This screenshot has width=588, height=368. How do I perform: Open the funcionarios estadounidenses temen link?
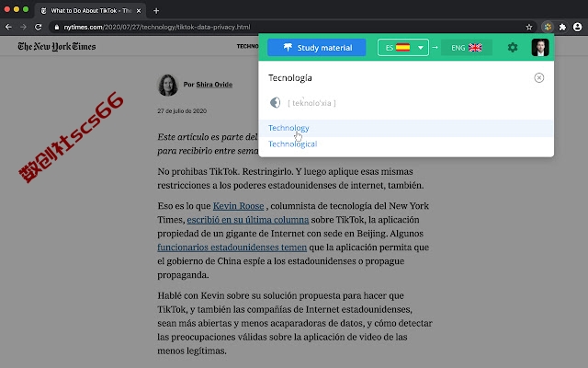(232, 247)
